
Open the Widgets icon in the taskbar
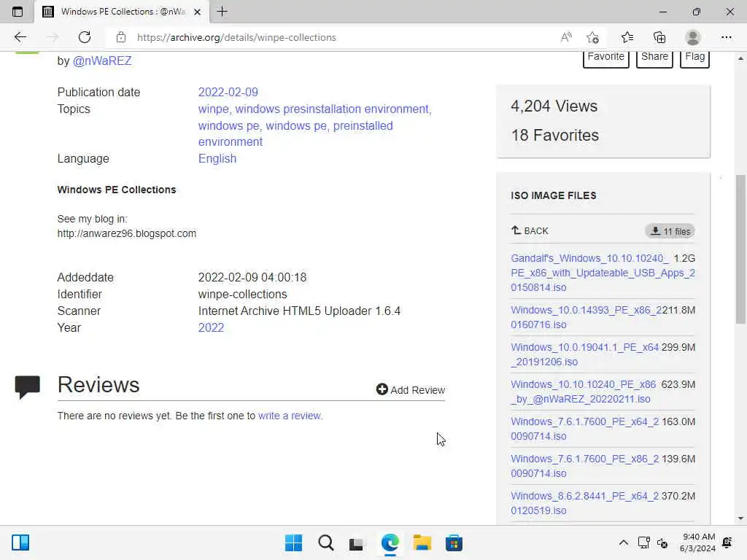click(x=20, y=542)
